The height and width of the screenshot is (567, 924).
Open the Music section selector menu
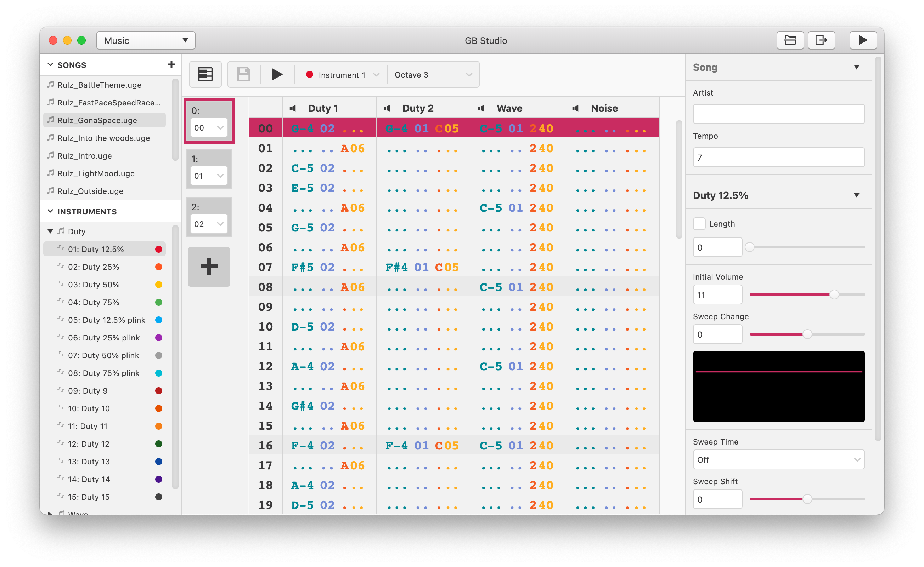tap(146, 40)
